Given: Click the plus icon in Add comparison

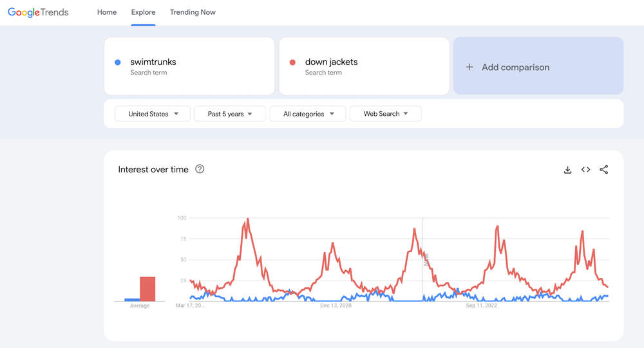Looking at the screenshot, I should 469,67.
